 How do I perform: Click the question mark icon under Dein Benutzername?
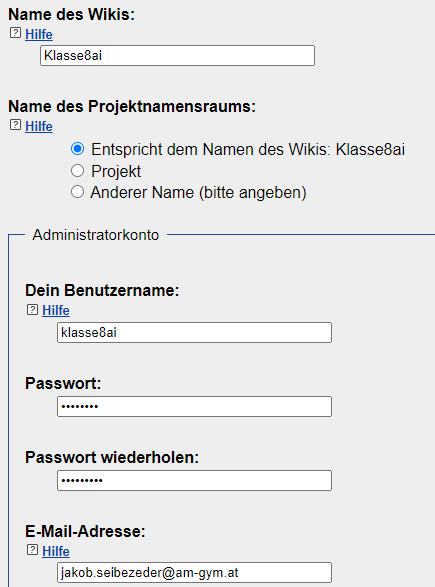pos(32,310)
